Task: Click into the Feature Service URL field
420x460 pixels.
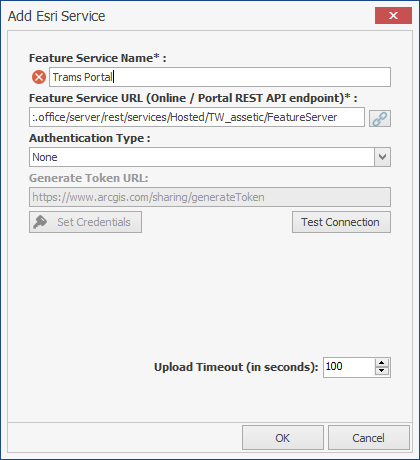Action: 197,117
